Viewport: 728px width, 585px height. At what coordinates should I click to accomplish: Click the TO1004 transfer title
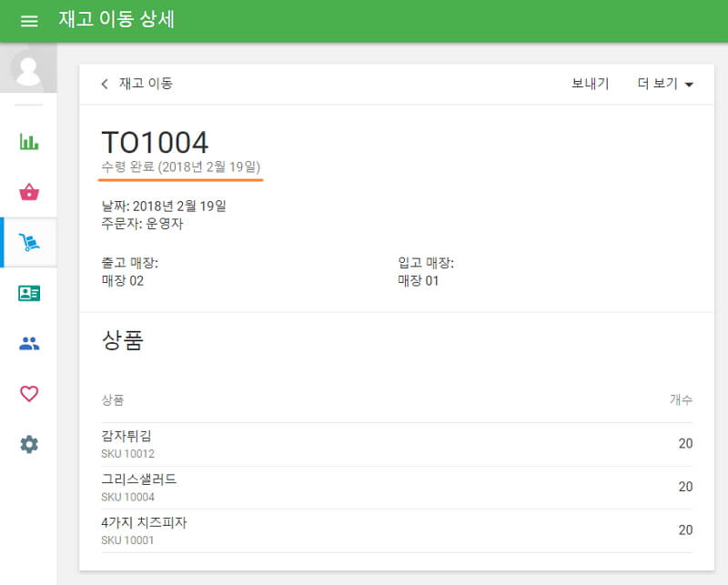click(156, 141)
